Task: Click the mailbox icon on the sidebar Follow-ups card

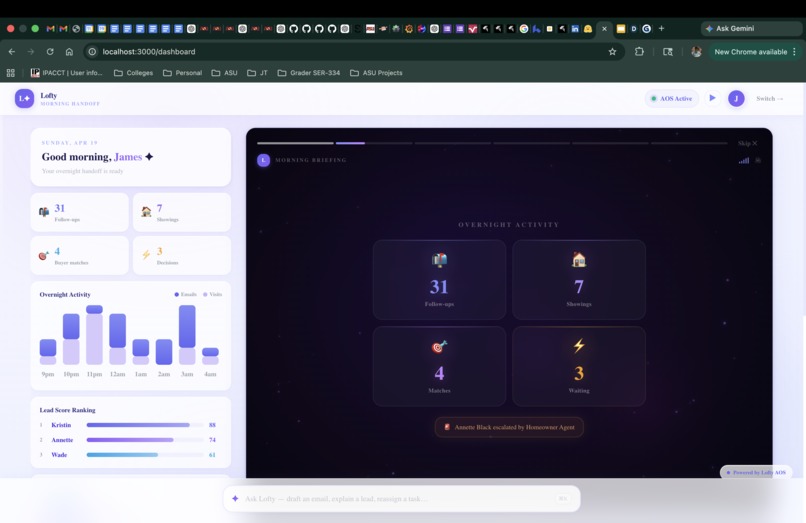Action: click(44, 211)
